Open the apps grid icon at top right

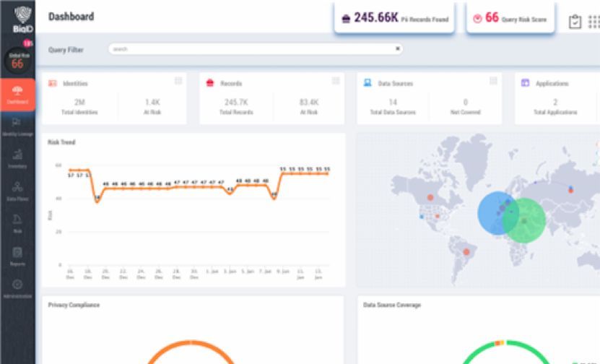coord(594,22)
